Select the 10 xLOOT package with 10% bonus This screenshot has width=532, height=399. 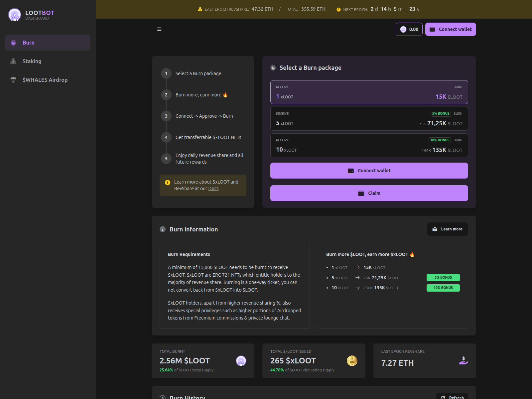pyautogui.click(x=369, y=145)
